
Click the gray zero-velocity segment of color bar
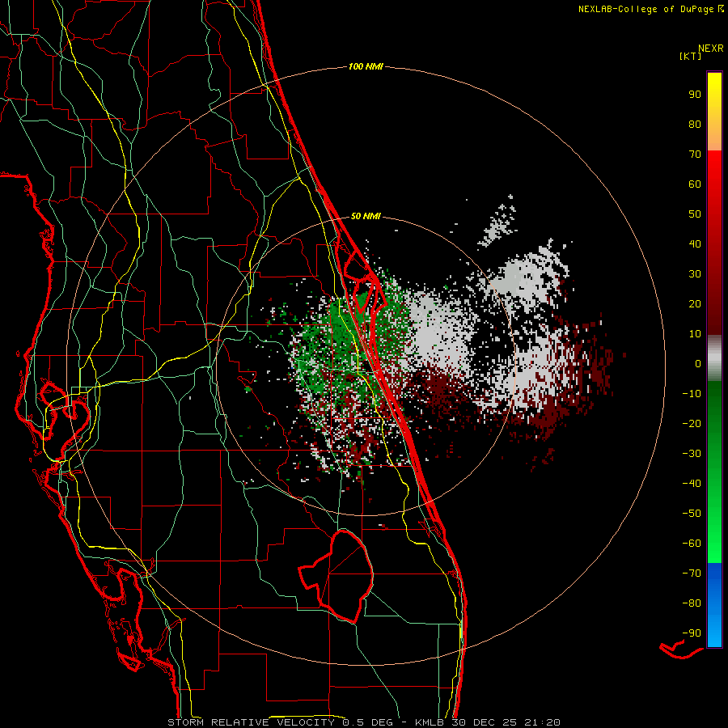pos(714,358)
